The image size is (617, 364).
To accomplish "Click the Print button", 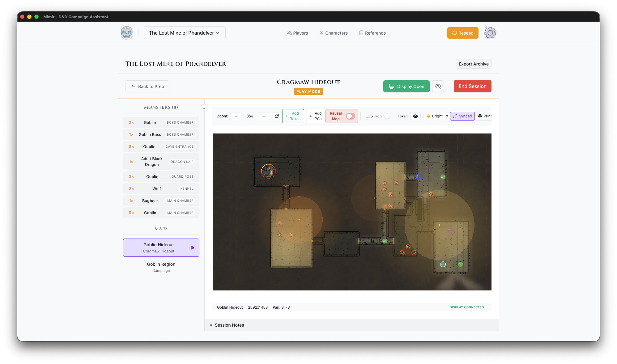I will tap(485, 116).
